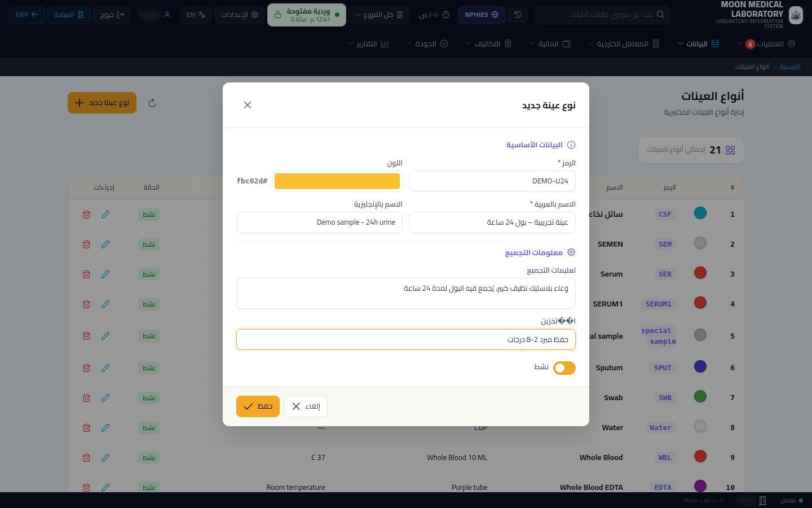The height and width of the screenshot is (508, 812).
Task: Expand the المالية finance menu
Action: 550,43
